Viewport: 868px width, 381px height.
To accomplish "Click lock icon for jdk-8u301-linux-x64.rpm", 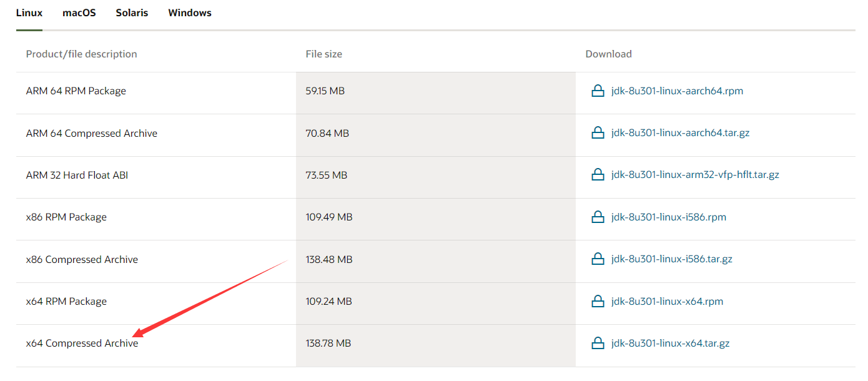I will [x=598, y=301].
